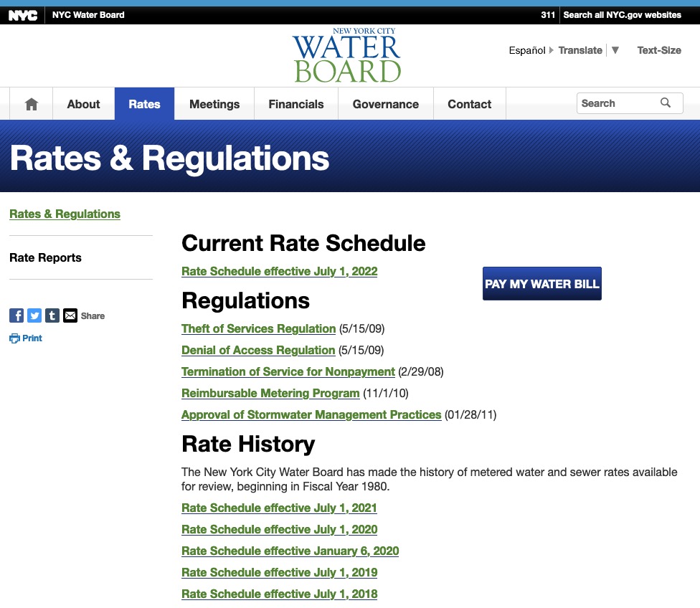Open the Text-Size option
This screenshot has width=700, height=608.
pos(659,50)
